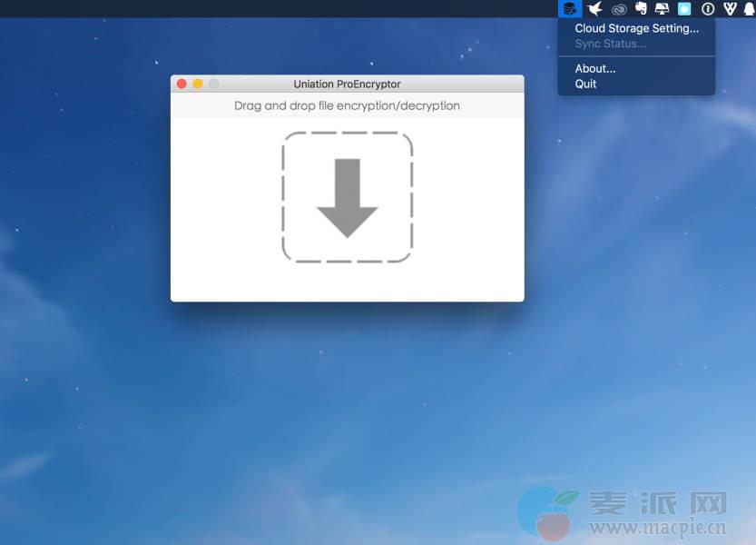Viewport: 756px width, 545px height.
Task: Click the dashed border of the drop zone
Action: coord(283,197)
